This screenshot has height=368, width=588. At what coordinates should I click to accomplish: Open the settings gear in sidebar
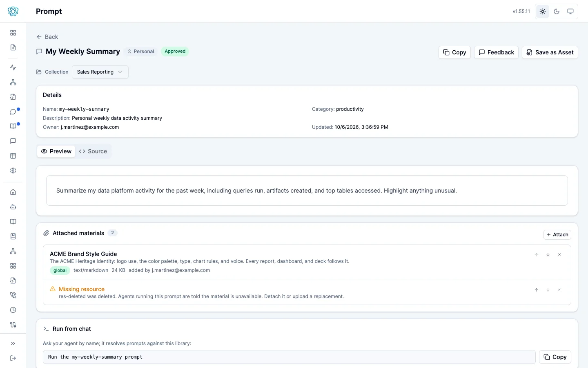click(x=13, y=171)
